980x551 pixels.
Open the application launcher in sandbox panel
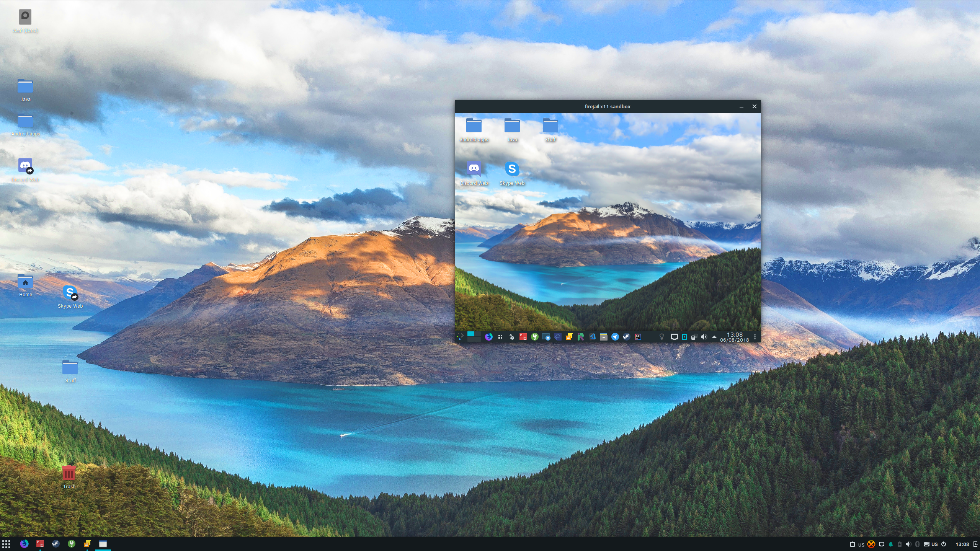461,337
